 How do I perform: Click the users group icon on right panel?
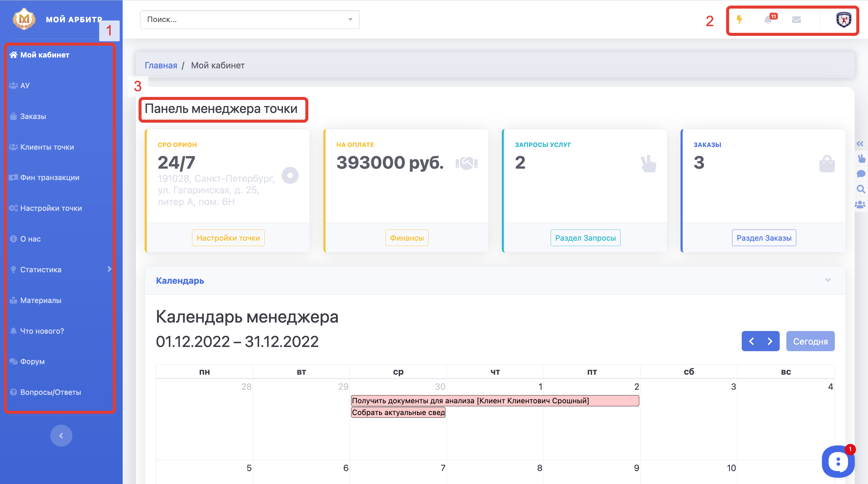click(x=860, y=204)
